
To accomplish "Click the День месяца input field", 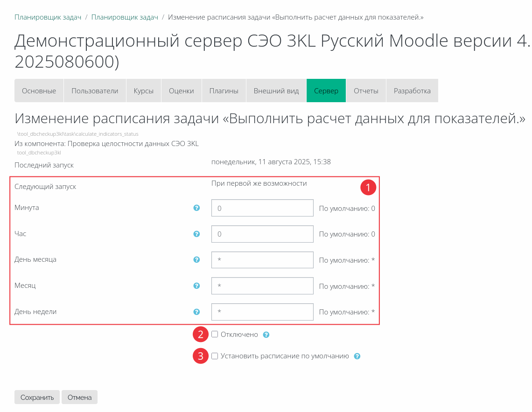I will (262, 260).
